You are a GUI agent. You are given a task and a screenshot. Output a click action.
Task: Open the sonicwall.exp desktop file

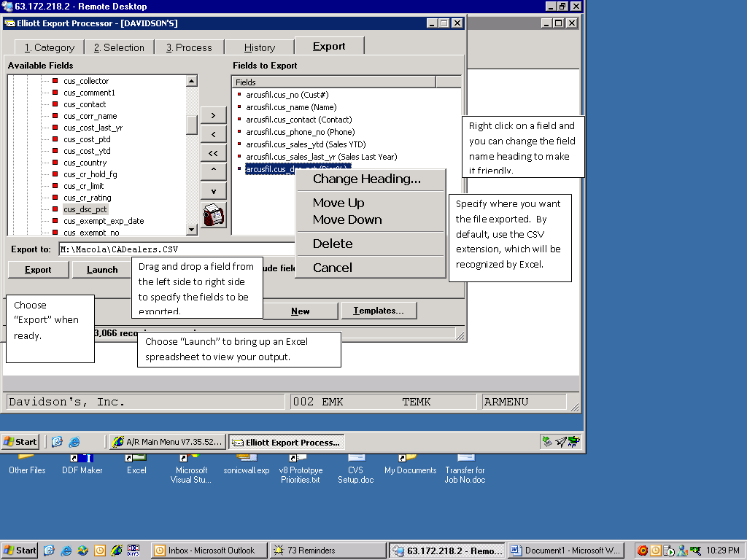247,464
